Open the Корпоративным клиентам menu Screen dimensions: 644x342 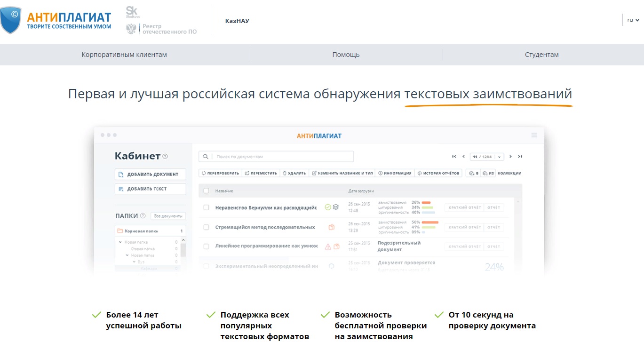click(124, 55)
